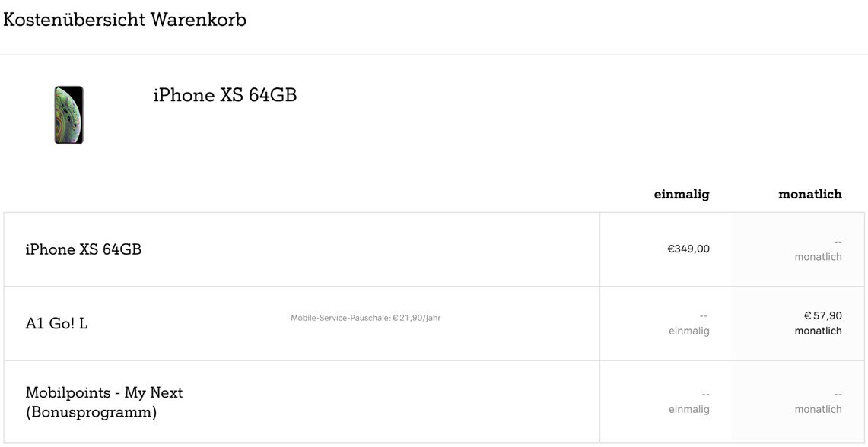The width and height of the screenshot is (868, 447).
Task: Click the grey monatlich text in iPhone row
Action: click(x=818, y=257)
